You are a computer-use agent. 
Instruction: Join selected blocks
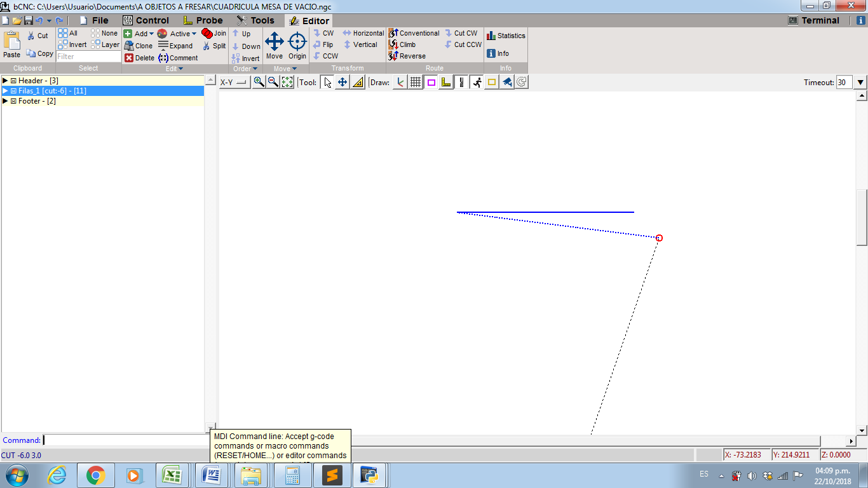[214, 33]
